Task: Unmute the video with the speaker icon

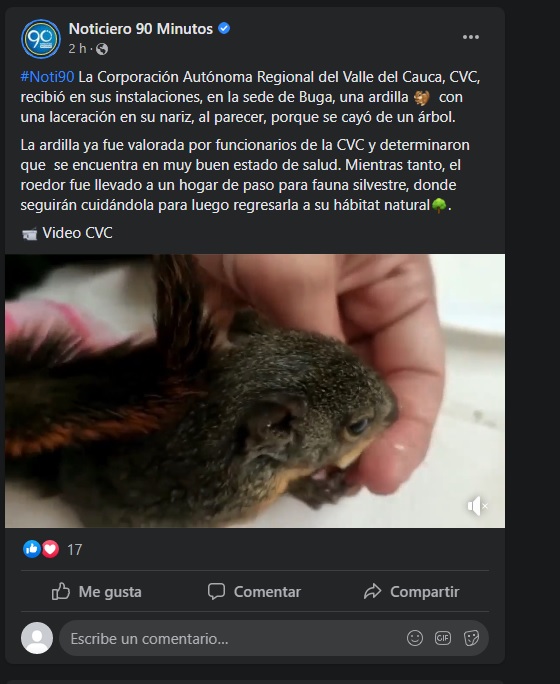Action: point(477,506)
